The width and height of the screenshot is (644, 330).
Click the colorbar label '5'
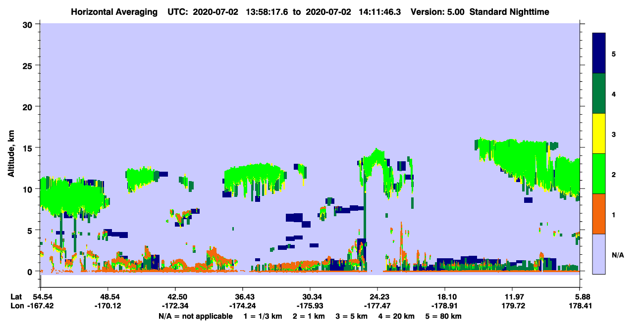(613, 53)
